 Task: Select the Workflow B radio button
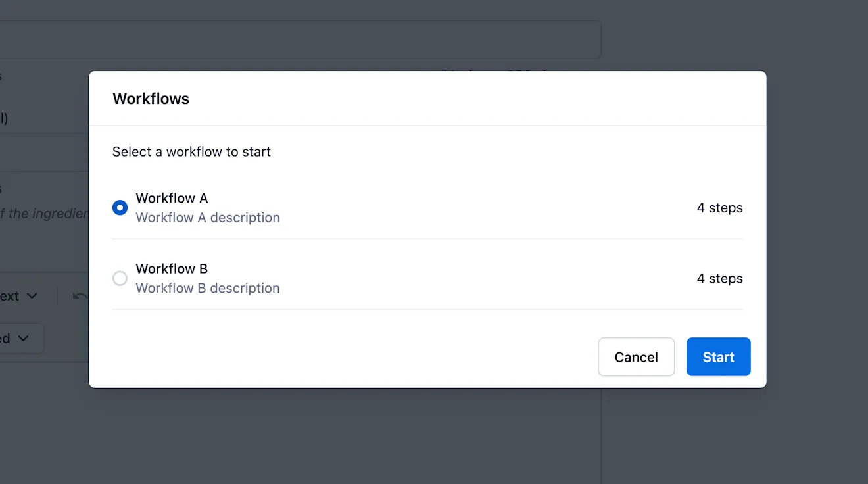120,278
